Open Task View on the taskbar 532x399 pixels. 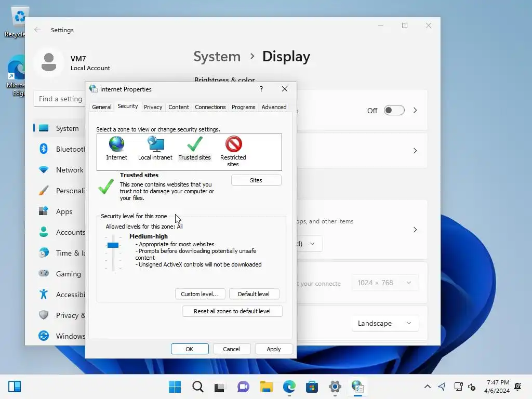point(220,387)
